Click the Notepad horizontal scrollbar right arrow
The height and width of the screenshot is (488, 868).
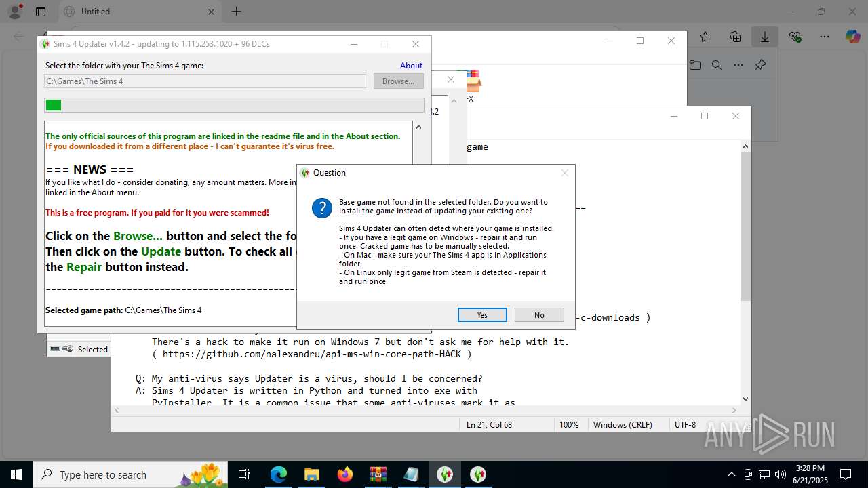point(735,410)
